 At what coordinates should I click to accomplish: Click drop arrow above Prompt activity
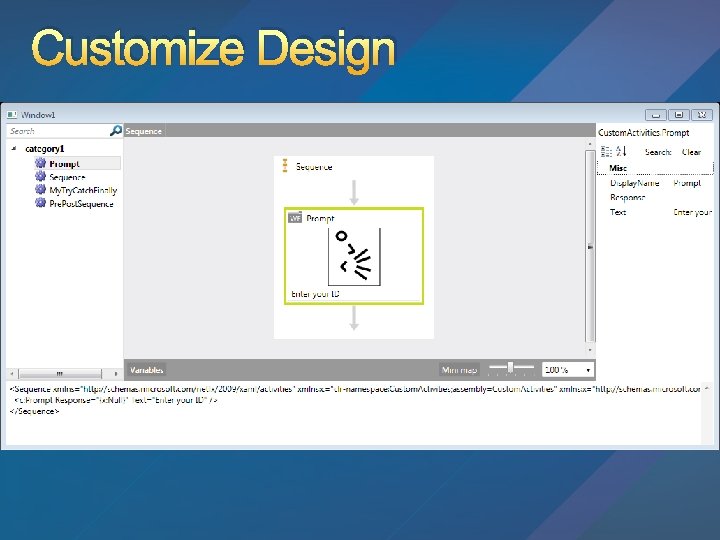click(354, 192)
